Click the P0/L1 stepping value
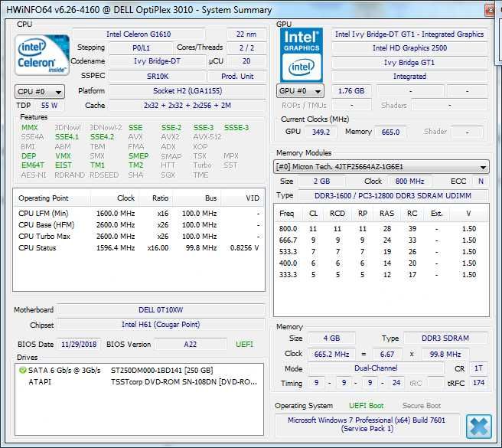 (x=141, y=47)
